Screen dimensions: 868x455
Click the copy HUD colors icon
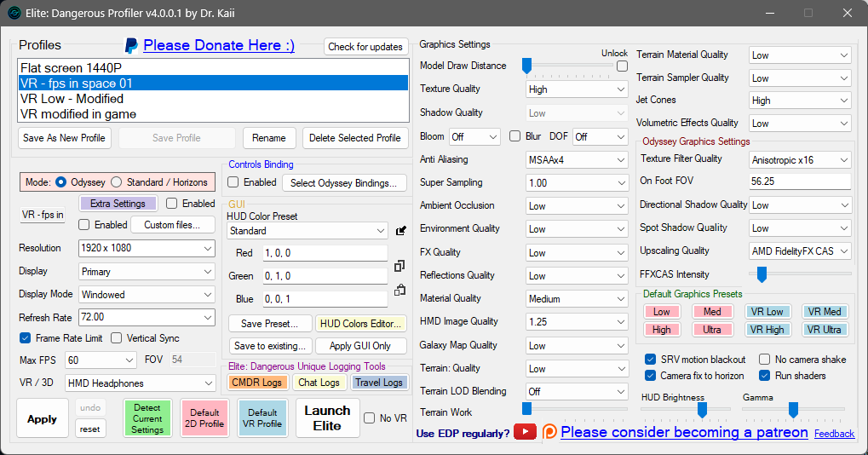(400, 266)
